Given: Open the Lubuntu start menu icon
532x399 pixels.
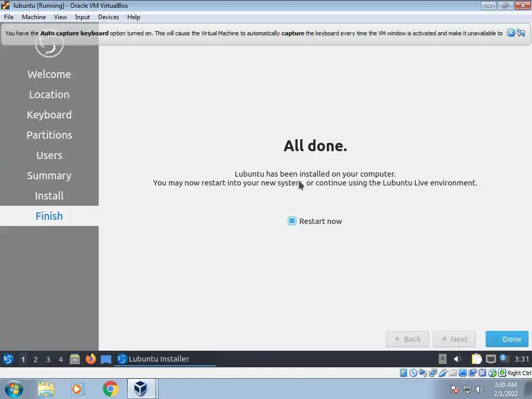Looking at the screenshot, I should click(8, 359).
